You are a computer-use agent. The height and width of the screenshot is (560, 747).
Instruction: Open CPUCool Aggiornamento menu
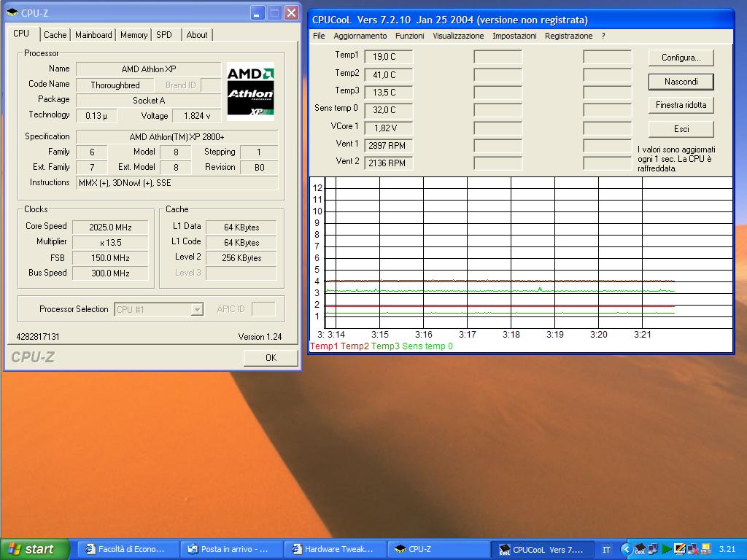pos(360,36)
